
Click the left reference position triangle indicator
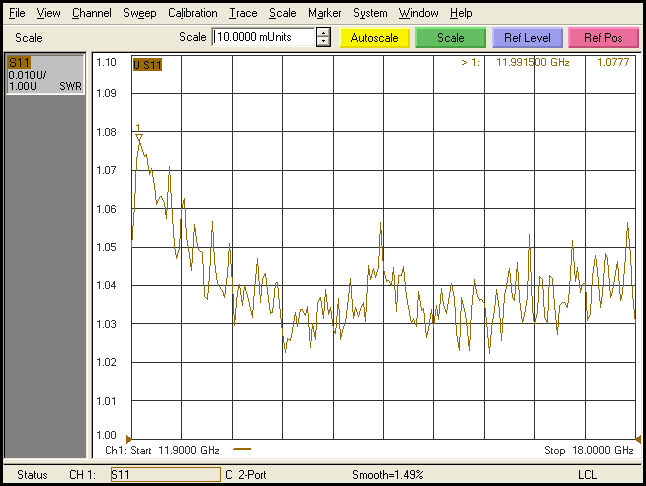click(128, 438)
